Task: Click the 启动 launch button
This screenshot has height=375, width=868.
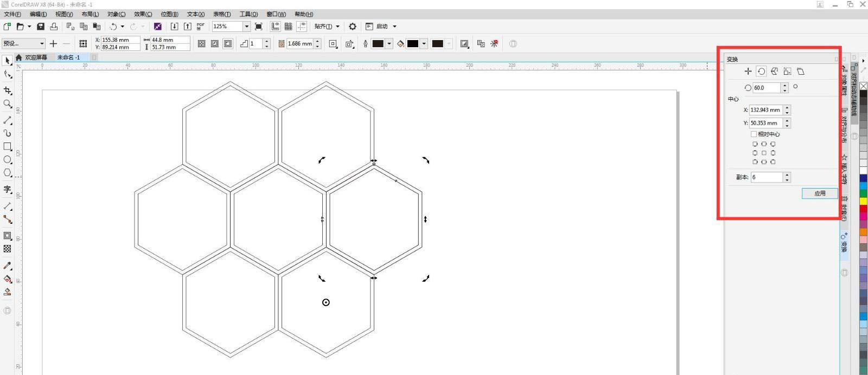Action: tap(382, 27)
